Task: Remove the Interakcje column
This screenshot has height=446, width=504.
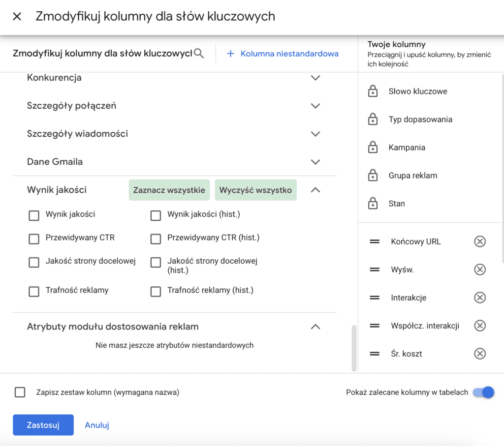Action: pyautogui.click(x=479, y=297)
